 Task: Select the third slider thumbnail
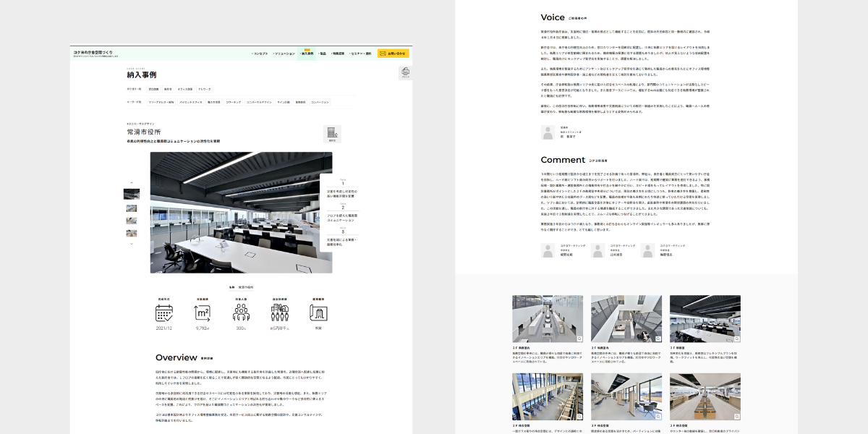coord(132,221)
